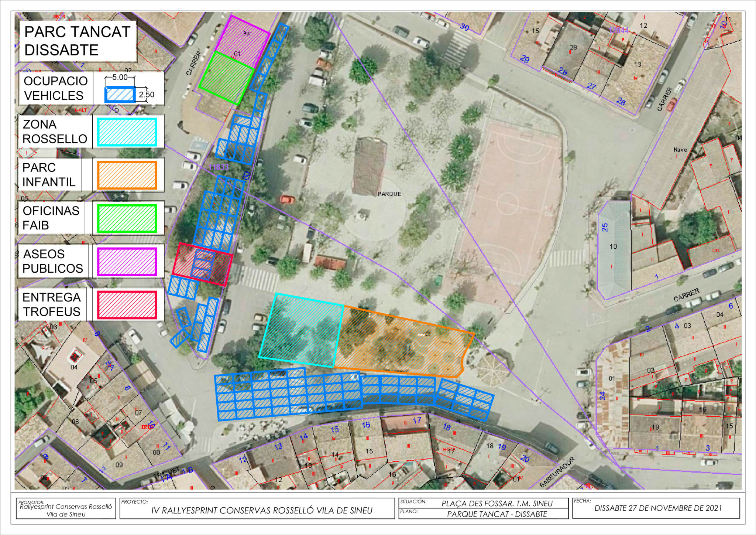Click the magenta Aseos Publicos legend swatch
The image size is (756, 535).
(127, 262)
